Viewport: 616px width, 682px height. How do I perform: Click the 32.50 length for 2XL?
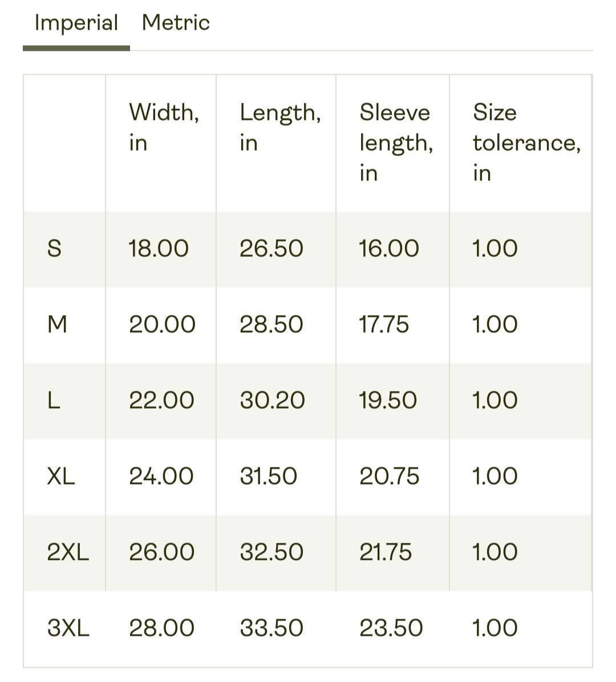coord(271,552)
